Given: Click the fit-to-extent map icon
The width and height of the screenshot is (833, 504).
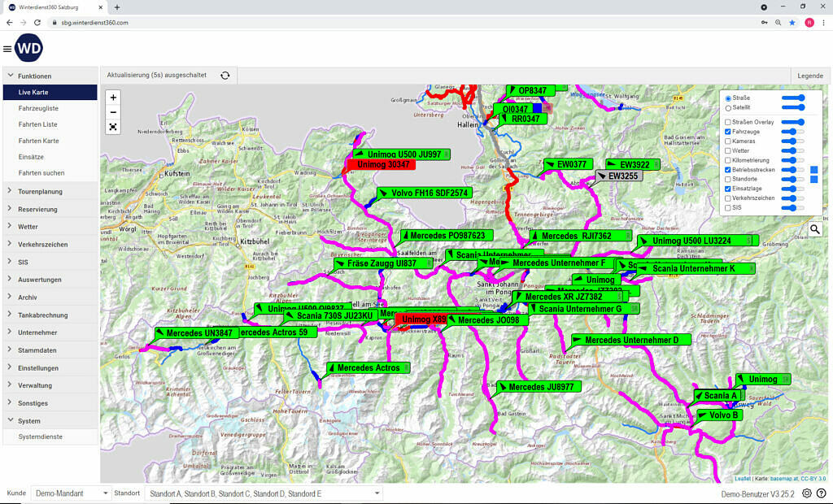Looking at the screenshot, I should point(113,127).
